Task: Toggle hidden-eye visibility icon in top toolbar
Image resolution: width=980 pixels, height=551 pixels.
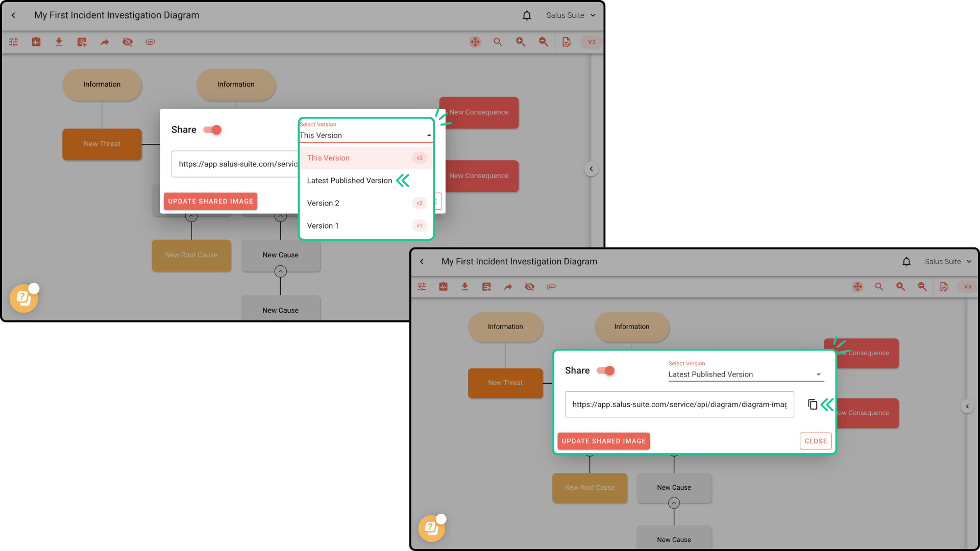Action: (128, 42)
